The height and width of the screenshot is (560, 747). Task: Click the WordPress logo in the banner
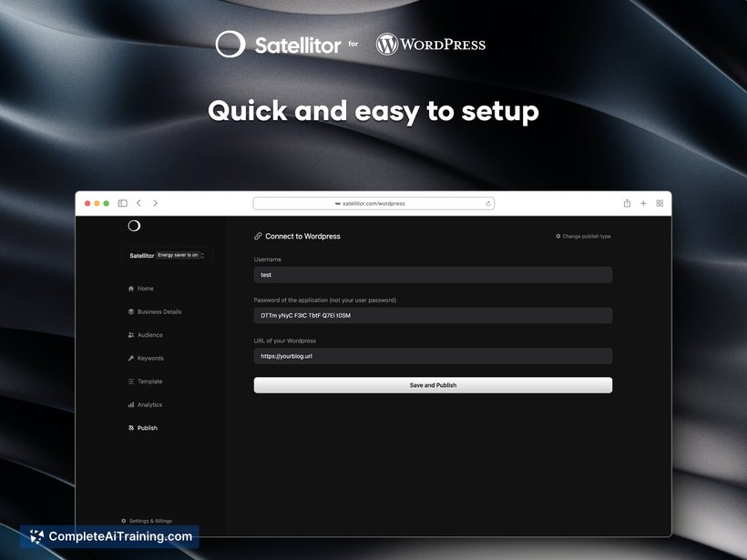(431, 45)
